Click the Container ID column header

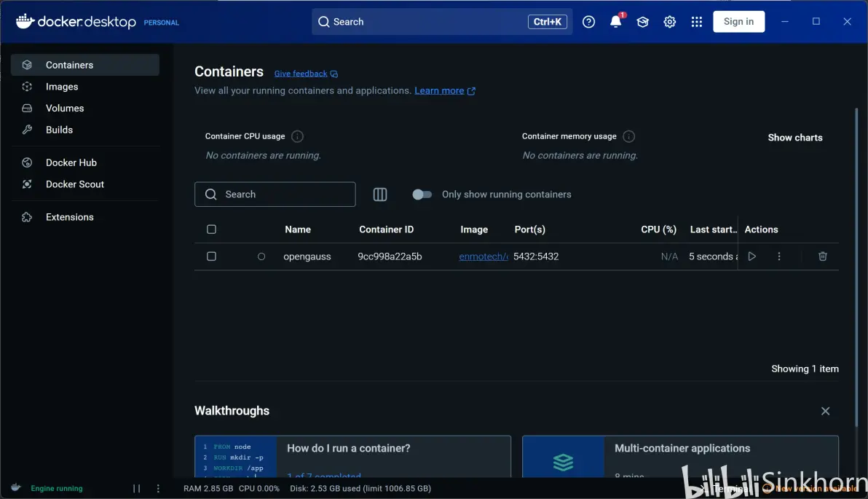coord(387,229)
